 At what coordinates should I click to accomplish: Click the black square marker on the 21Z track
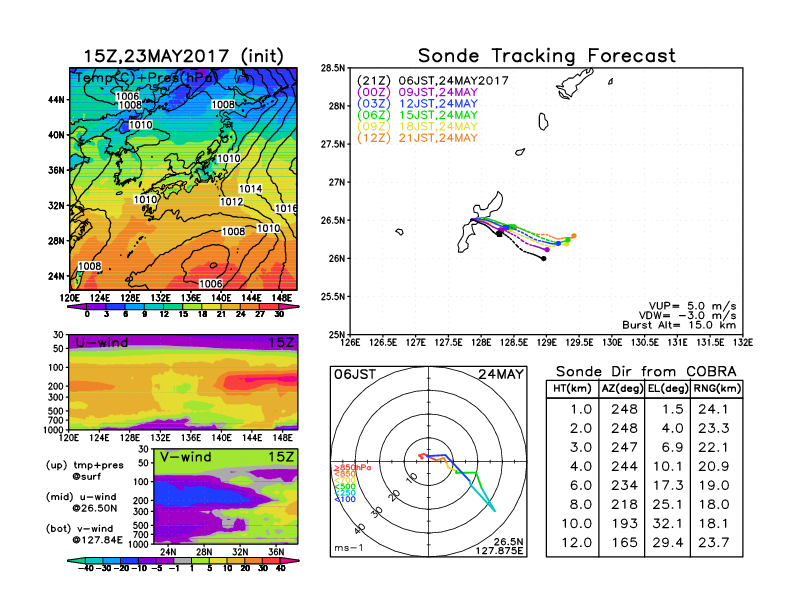[500, 234]
